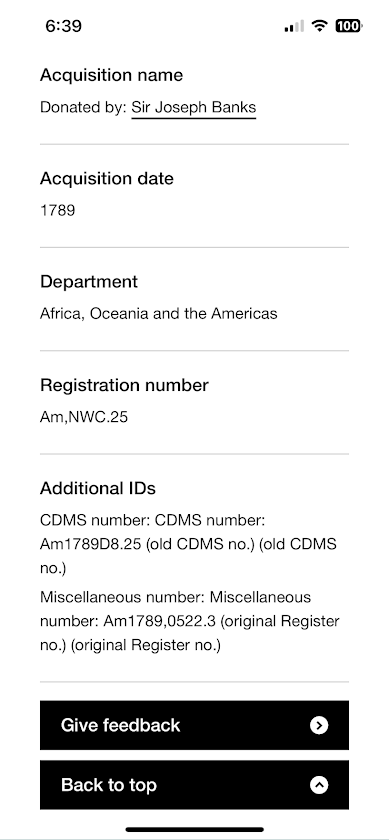The height and width of the screenshot is (840, 389).
Task: Tap the cellular signal bars icon
Action: click(x=294, y=26)
